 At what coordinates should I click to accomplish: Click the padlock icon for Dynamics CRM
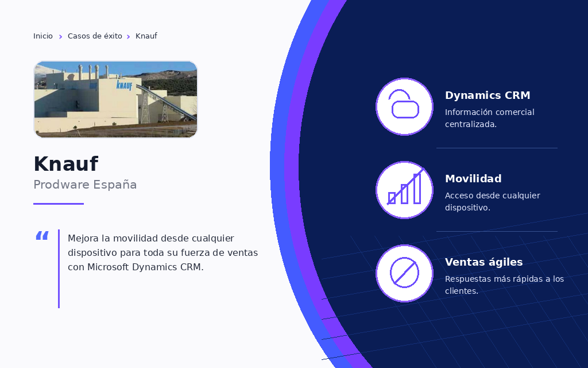click(405, 106)
